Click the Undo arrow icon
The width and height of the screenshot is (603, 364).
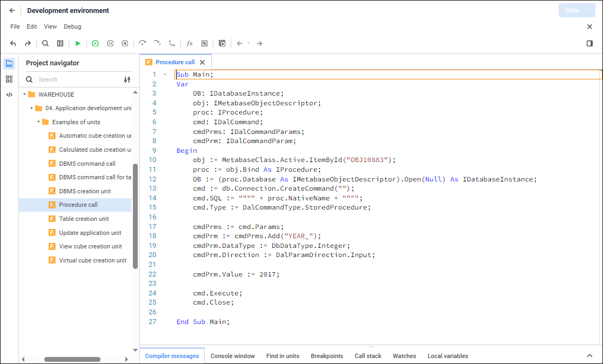13,43
